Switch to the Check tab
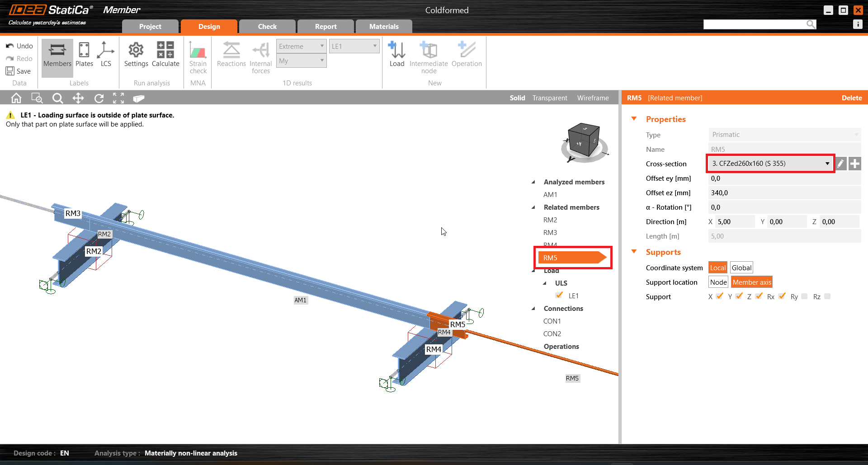This screenshot has height=465, width=868. click(x=267, y=27)
